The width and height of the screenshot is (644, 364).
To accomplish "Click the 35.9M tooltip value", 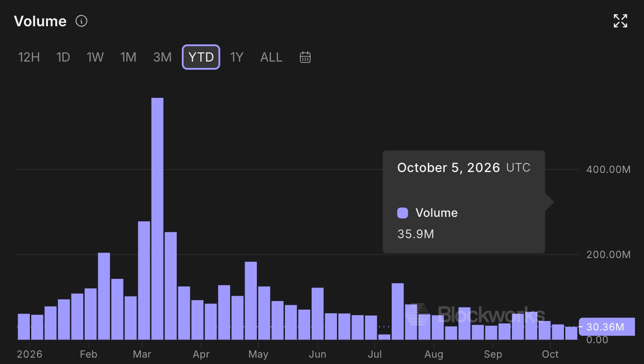I will 416,234.
